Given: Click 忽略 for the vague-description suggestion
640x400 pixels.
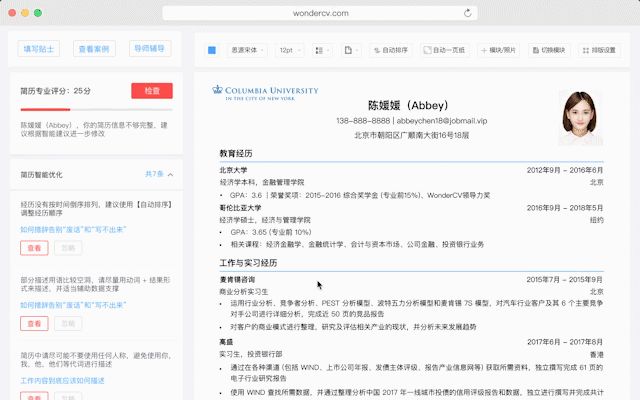Looking at the screenshot, I should 68,324.
